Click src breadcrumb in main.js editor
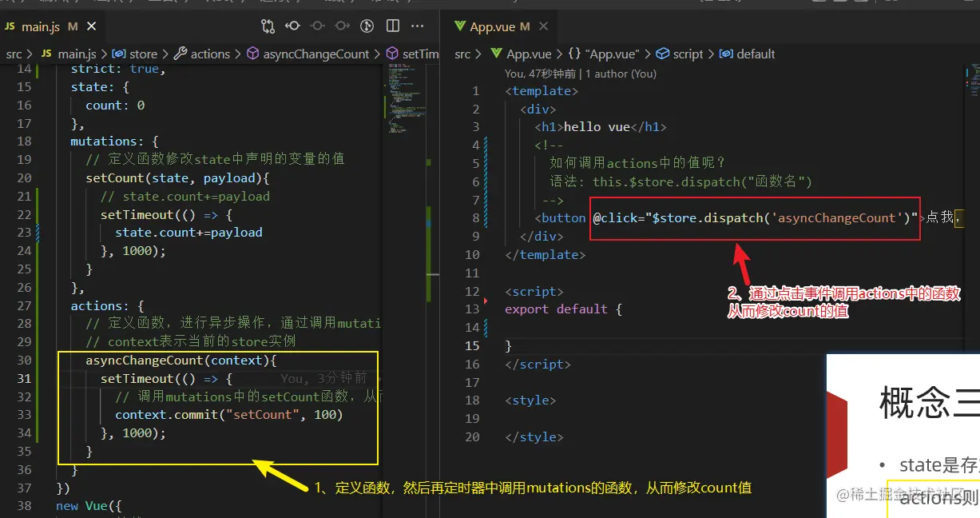Viewport: 980px width, 518px height. coord(14,54)
